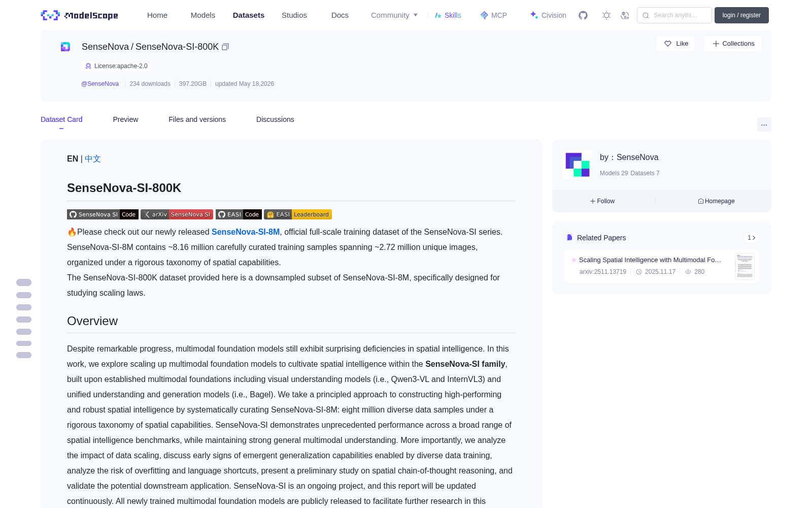
Task: Add dataset to Collections
Action: pyautogui.click(x=733, y=44)
